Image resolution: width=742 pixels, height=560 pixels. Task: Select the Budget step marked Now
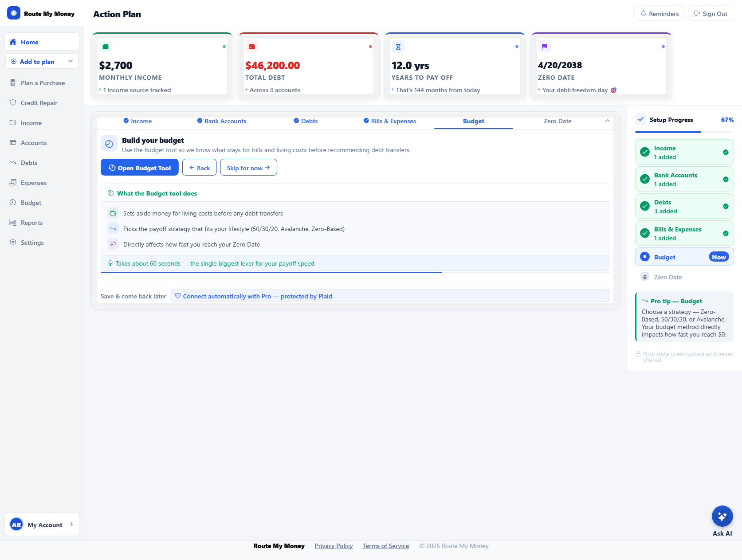(x=684, y=257)
